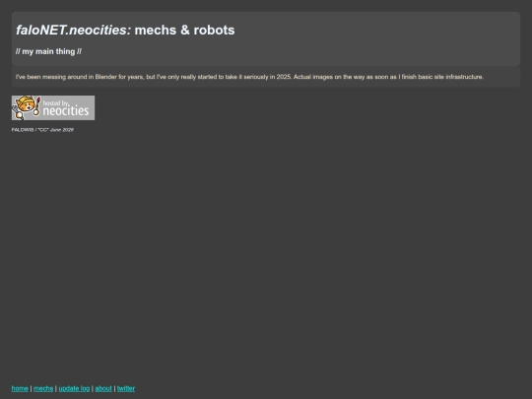Open the update log link
Screen dimensions: 532x399
click(74, 388)
